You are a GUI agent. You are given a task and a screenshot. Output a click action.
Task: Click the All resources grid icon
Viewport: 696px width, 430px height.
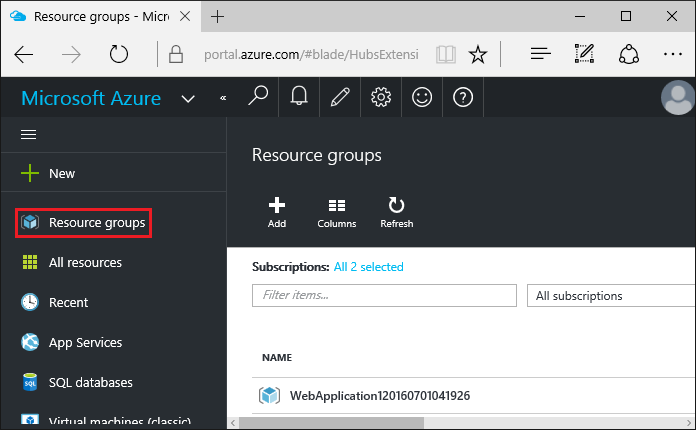[30, 262]
